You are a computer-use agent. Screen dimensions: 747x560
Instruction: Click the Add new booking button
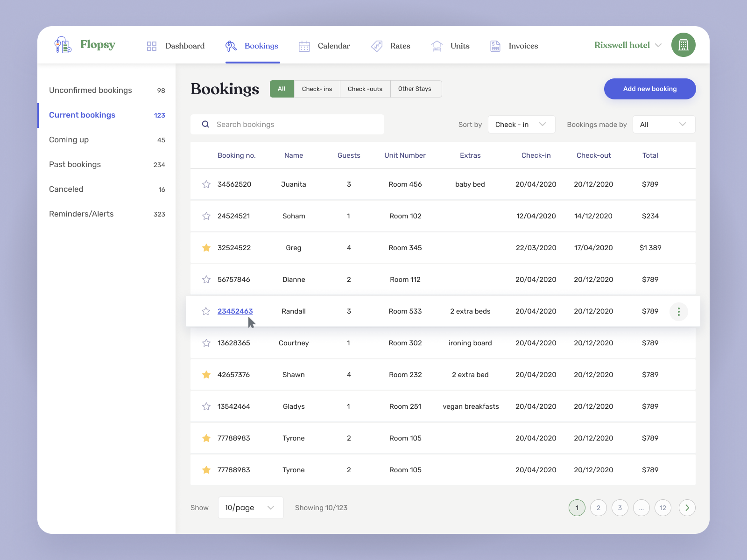pos(650,89)
